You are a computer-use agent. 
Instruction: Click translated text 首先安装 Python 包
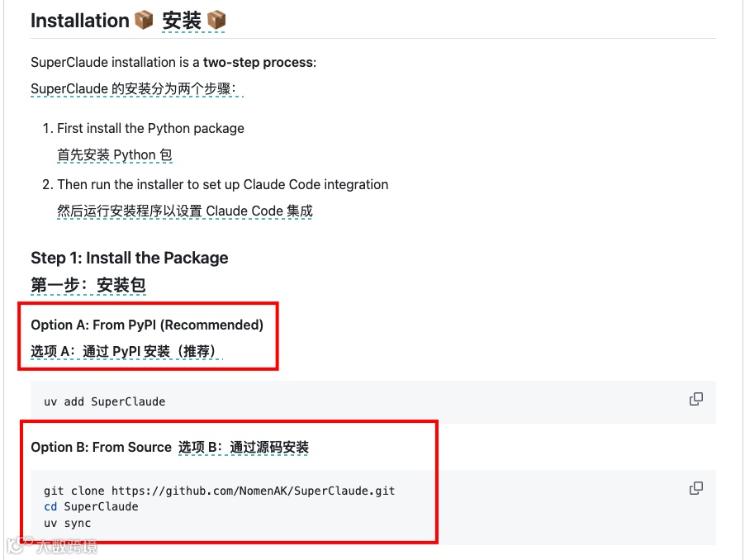(x=115, y=154)
